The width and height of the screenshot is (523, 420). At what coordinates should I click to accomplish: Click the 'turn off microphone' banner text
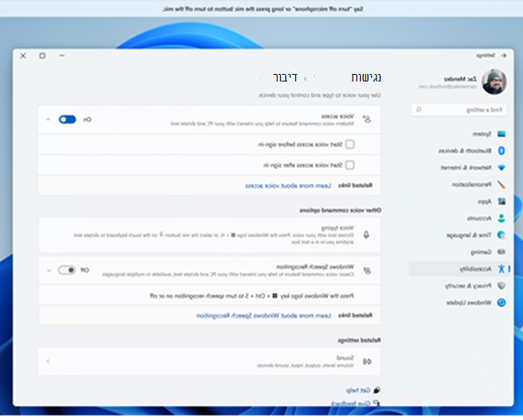tap(262, 9)
